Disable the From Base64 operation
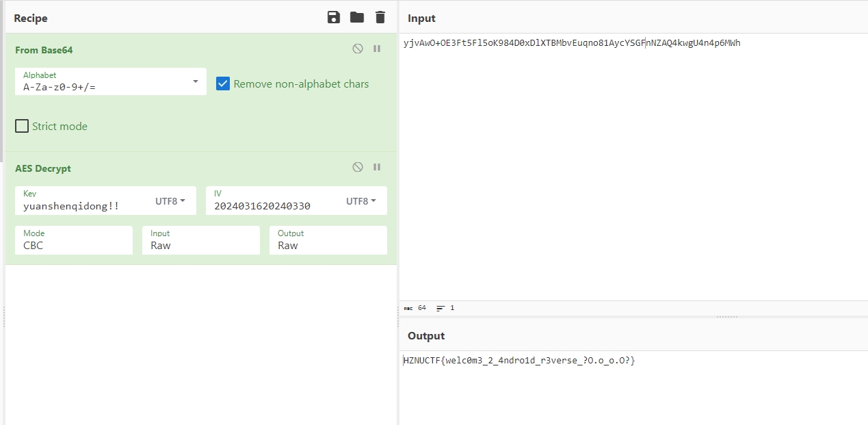 (x=357, y=49)
